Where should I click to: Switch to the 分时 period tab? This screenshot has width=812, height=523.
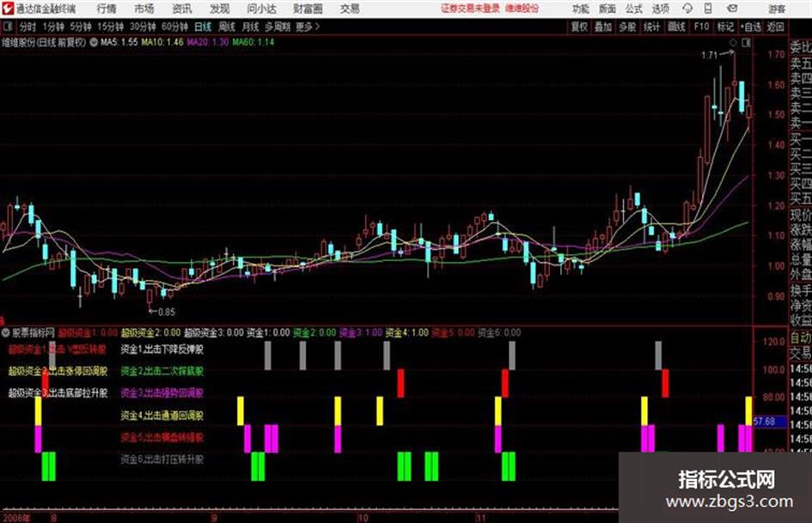[x=27, y=27]
